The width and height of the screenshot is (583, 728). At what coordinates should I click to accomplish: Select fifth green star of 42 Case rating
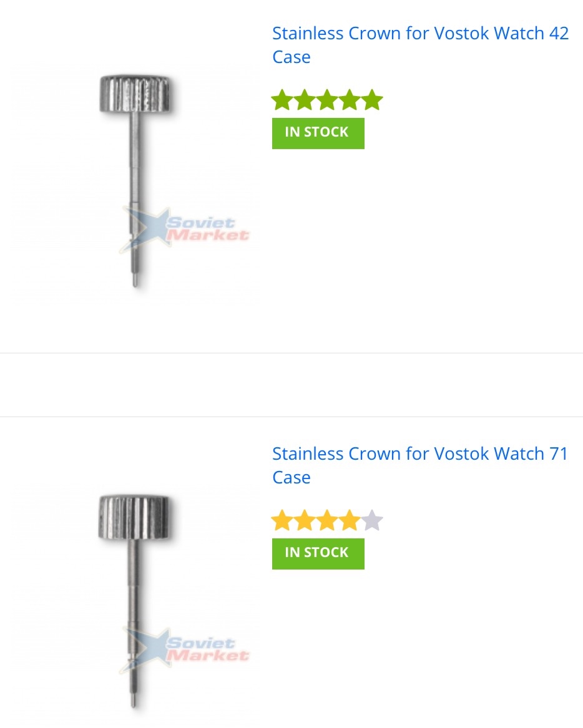click(x=371, y=100)
